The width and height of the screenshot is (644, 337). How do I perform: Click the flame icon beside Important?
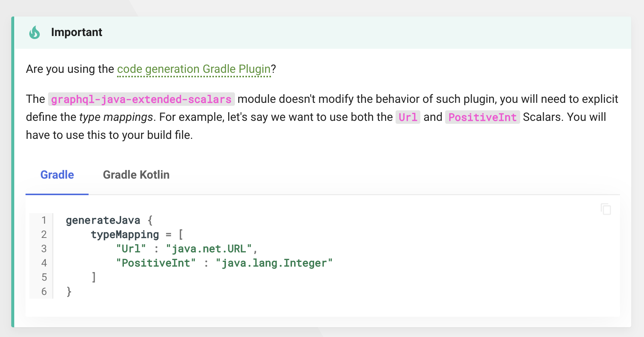[35, 32]
